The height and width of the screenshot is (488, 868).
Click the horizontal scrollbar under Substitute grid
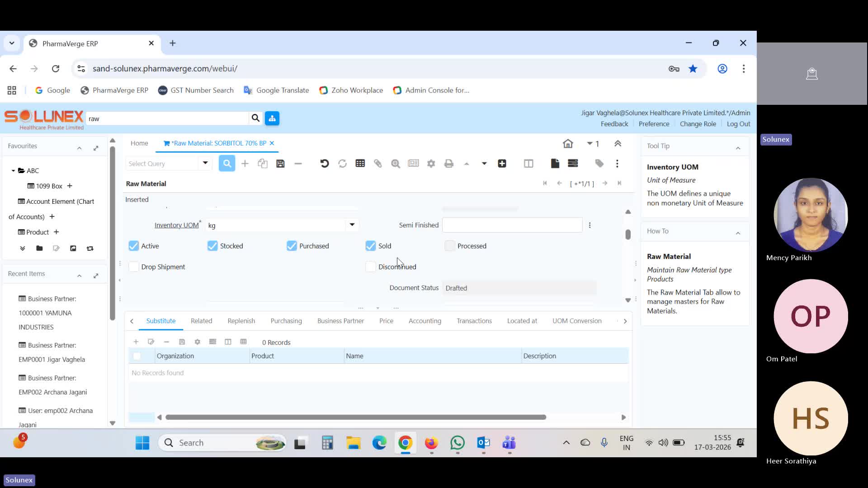coord(355,417)
